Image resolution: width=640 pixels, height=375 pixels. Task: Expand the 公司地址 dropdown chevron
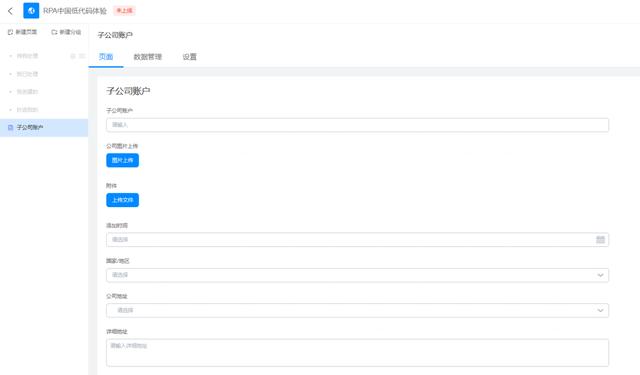tap(600, 311)
